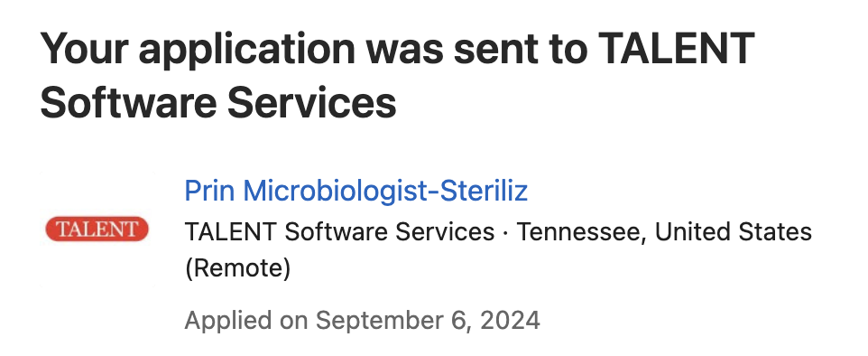Select the 'Your application was sent' heading line

coord(398,49)
